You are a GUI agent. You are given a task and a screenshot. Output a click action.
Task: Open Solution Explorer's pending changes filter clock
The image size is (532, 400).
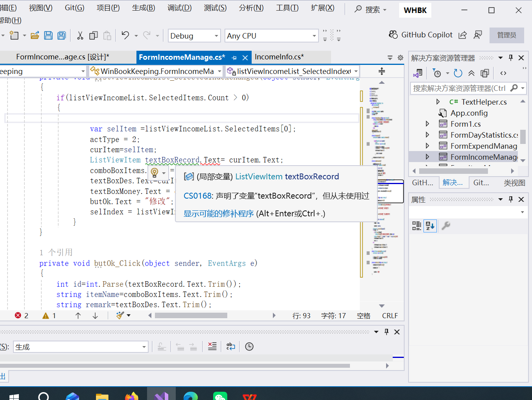click(437, 73)
